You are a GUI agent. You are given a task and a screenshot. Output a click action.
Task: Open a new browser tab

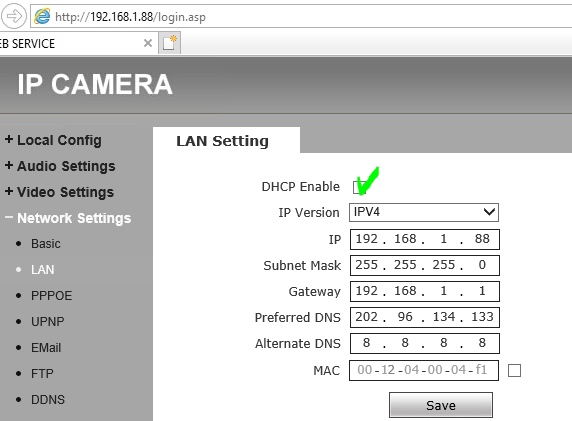(x=170, y=43)
